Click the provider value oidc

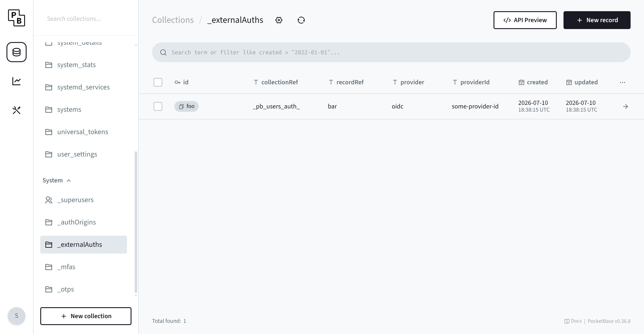(x=398, y=106)
